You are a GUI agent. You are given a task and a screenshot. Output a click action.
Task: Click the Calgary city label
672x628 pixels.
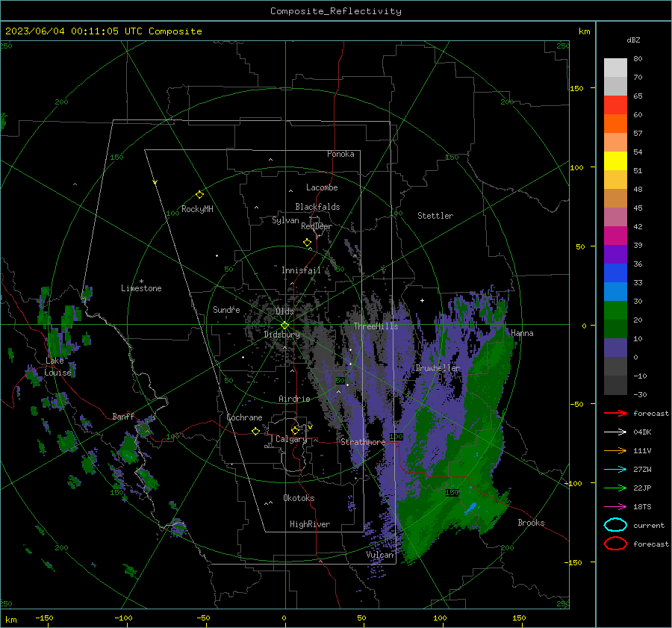point(291,439)
